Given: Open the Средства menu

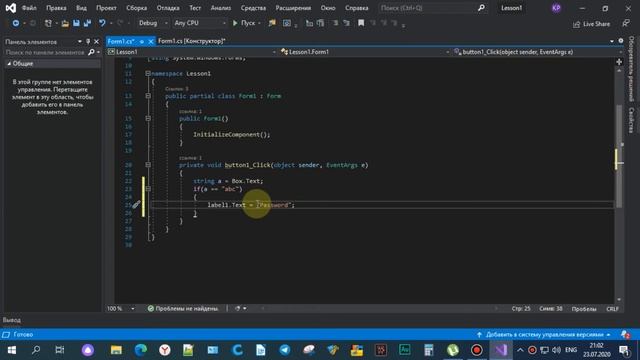Looking at the screenshot, I should (253, 8).
